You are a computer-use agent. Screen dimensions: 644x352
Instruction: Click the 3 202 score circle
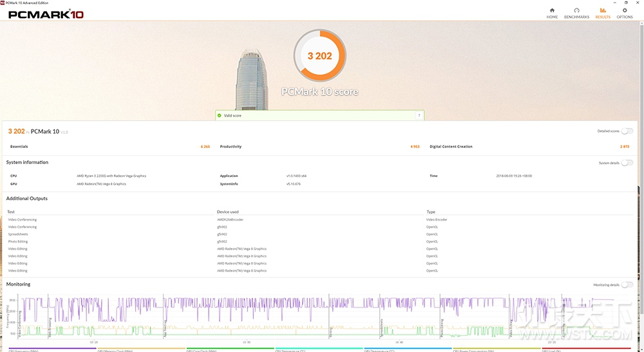(x=319, y=56)
